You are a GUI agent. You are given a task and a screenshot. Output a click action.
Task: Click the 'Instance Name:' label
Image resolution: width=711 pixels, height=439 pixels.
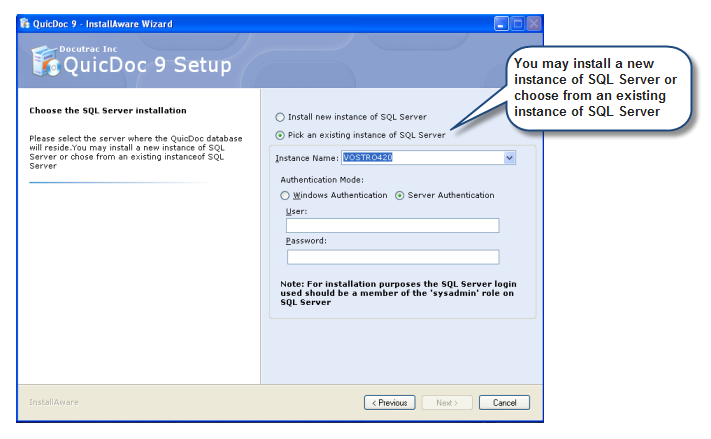coord(307,158)
